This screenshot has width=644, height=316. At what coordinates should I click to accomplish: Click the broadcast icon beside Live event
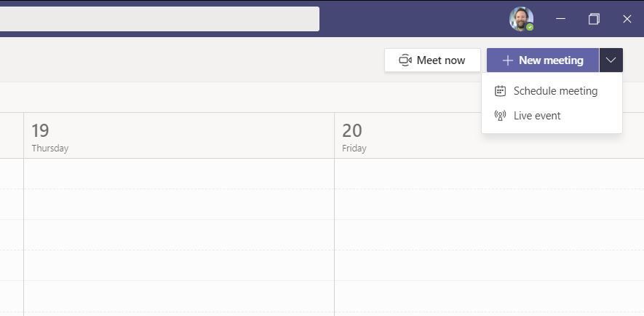click(500, 116)
